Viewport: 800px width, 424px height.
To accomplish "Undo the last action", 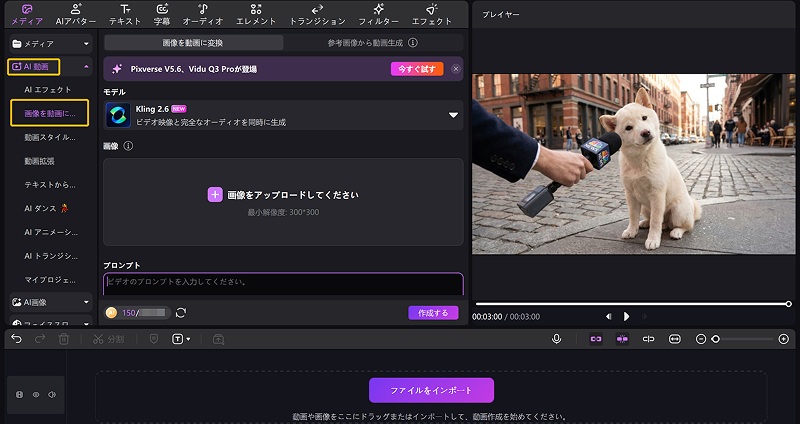I will tap(16, 339).
